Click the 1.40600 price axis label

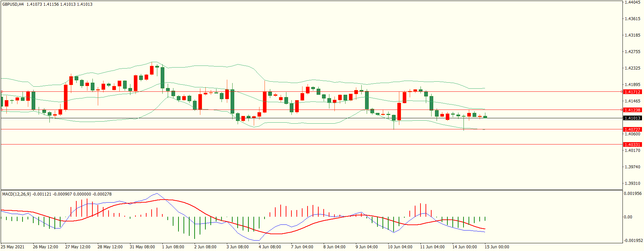[x=632, y=134]
